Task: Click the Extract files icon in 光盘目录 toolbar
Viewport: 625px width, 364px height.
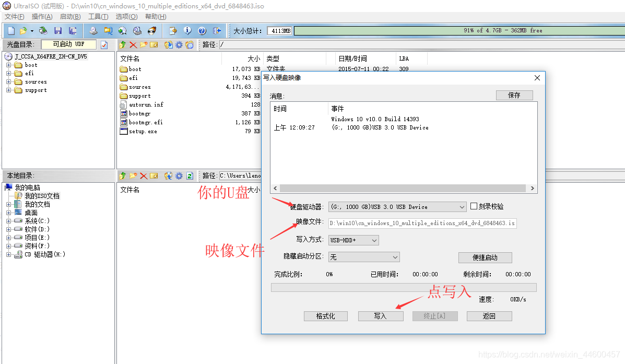Action: (169, 45)
